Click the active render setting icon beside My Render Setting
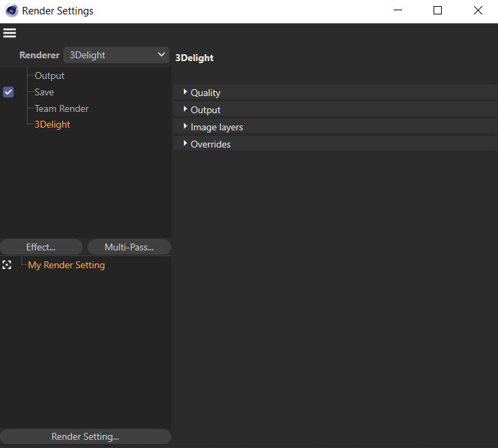Viewport: 498px width, 448px height. click(8, 265)
